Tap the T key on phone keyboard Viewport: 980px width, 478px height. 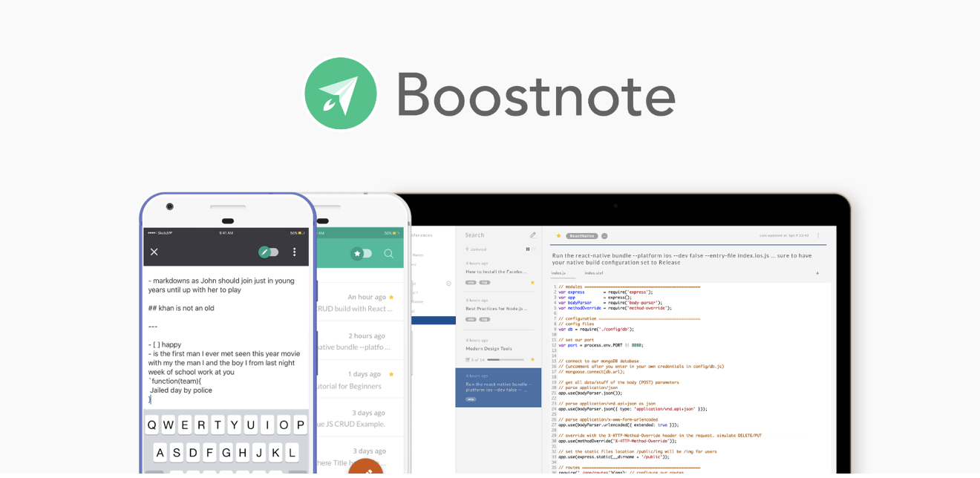(x=218, y=425)
